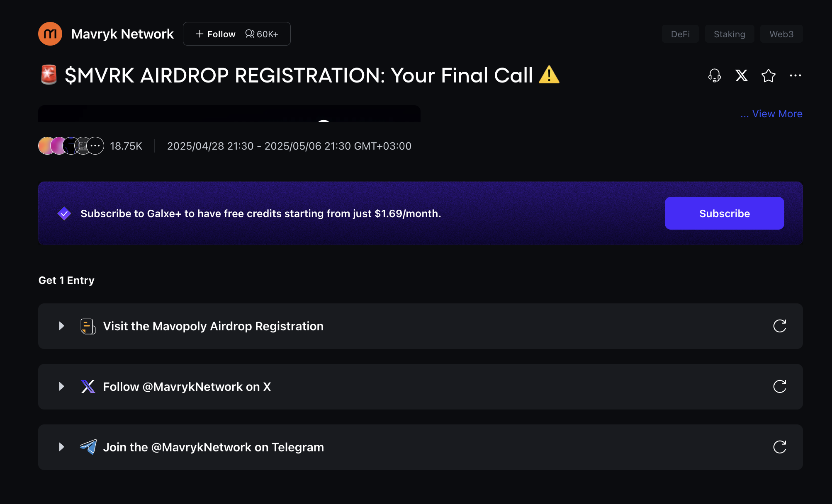Click the Mavryk Network orange logo
The height and width of the screenshot is (504, 832).
pyautogui.click(x=50, y=34)
